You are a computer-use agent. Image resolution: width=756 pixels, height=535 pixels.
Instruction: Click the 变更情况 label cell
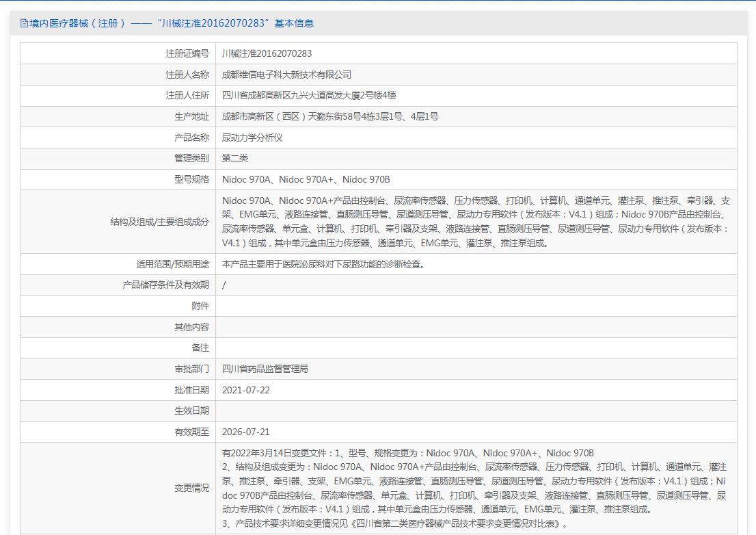click(191, 488)
